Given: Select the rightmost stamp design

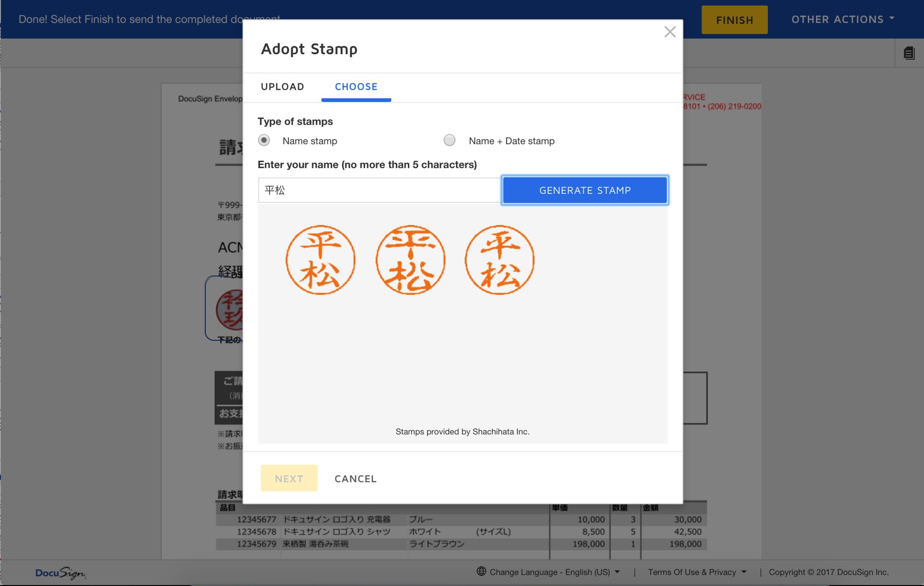Looking at the screenshot, I should (500, 260).
